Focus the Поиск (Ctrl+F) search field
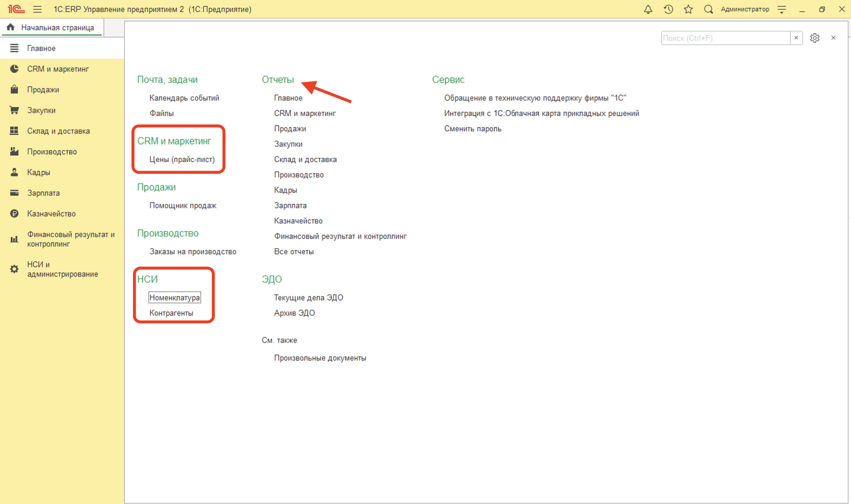The height and width of the screenshot is (504, 851). tap(725, 38)
